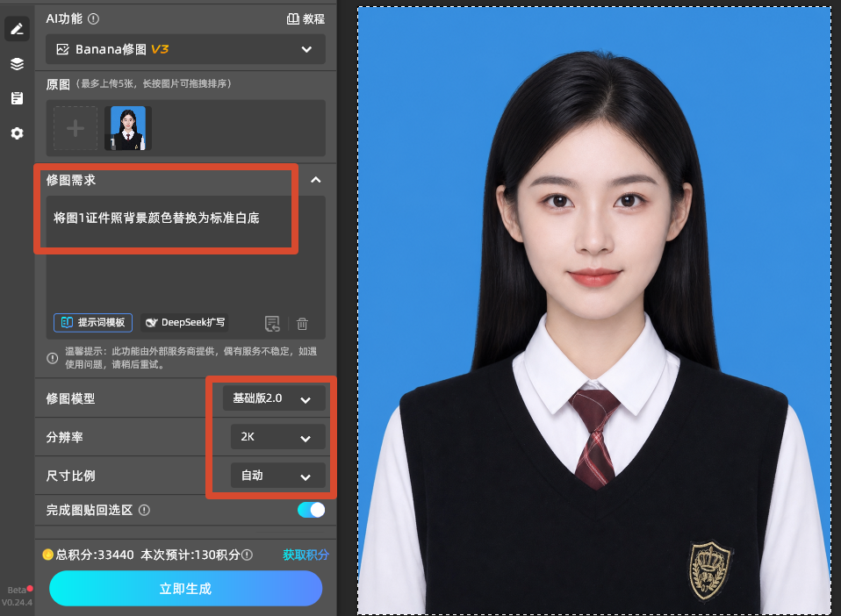
Task: Open the 尺寸比例 自动 dropdown
Action: (x=277, y=476)
